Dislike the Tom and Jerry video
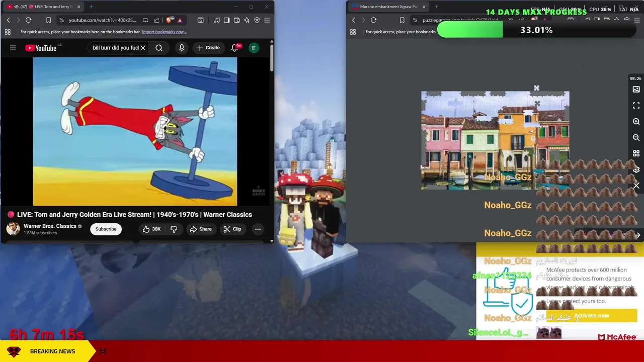Viewport: 644px width, 362px height. point(174,229)
